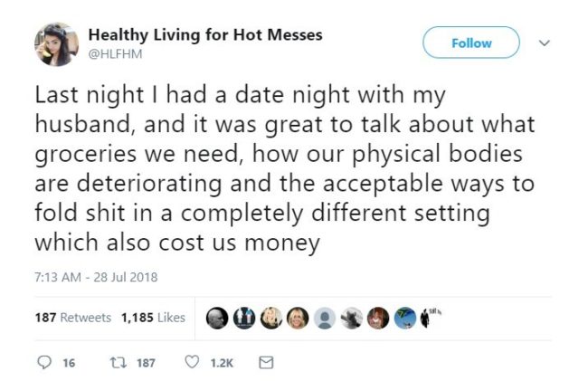The height and width of the screenshot is (381, 588).
Task: Follow Healthy Living for Hot Messes
Action: (471, 43)
